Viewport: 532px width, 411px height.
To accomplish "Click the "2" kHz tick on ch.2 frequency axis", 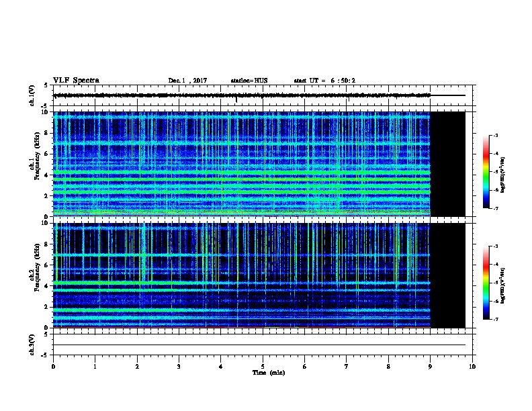I will click(46, 307).
